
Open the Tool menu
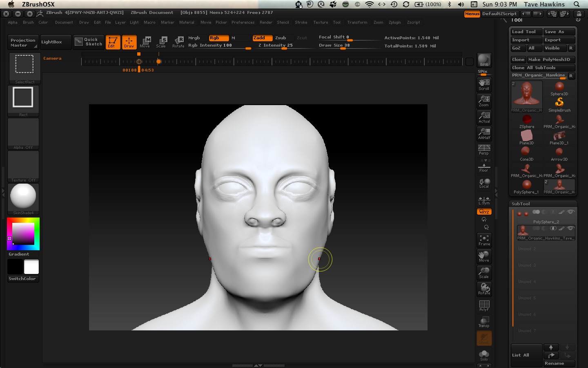[336, 22]
